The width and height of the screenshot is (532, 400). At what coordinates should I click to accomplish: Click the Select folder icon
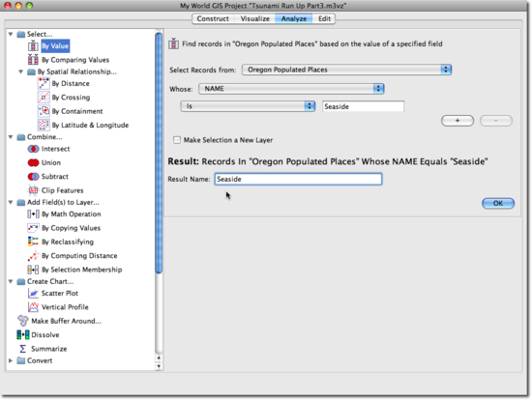pos(21,34)
